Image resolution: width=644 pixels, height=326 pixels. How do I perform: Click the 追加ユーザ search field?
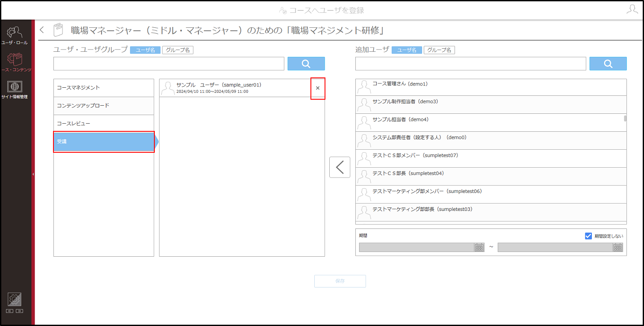[x=471, y=64]
